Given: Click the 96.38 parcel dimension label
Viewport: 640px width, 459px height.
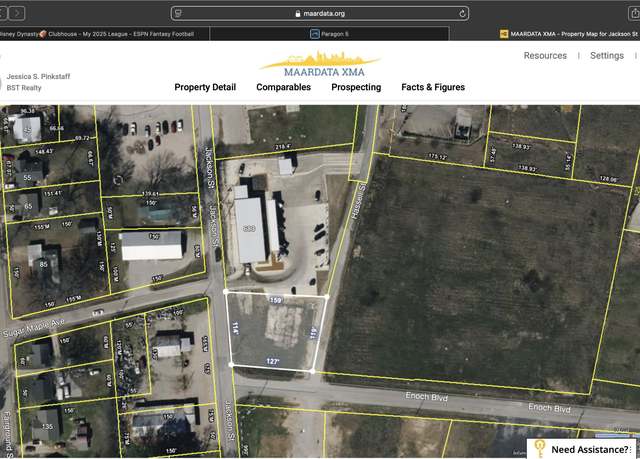Looking at the screenshot, I should (28, 111).
